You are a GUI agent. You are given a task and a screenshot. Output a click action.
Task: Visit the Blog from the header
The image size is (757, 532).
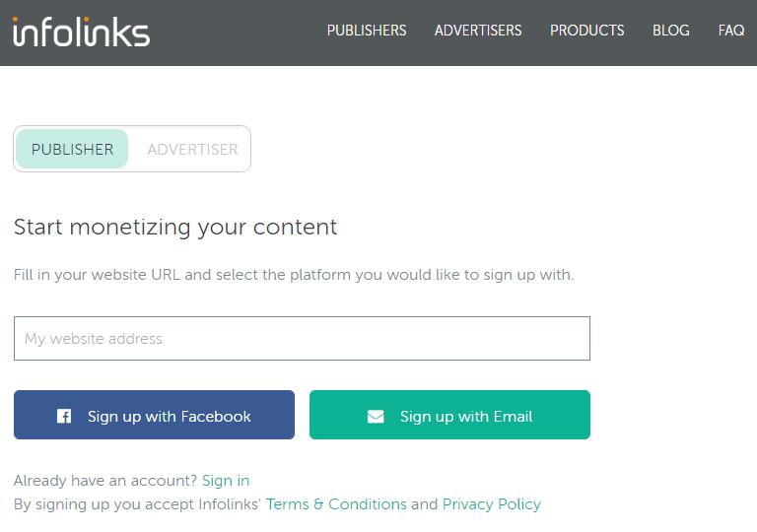pyautogui.click(x=671, y=31)
